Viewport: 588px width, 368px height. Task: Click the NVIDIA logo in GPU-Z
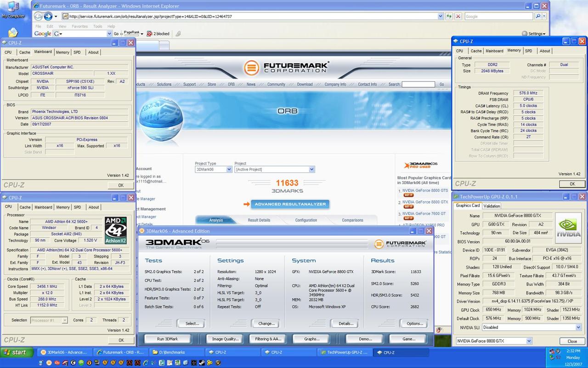point(568,227)
